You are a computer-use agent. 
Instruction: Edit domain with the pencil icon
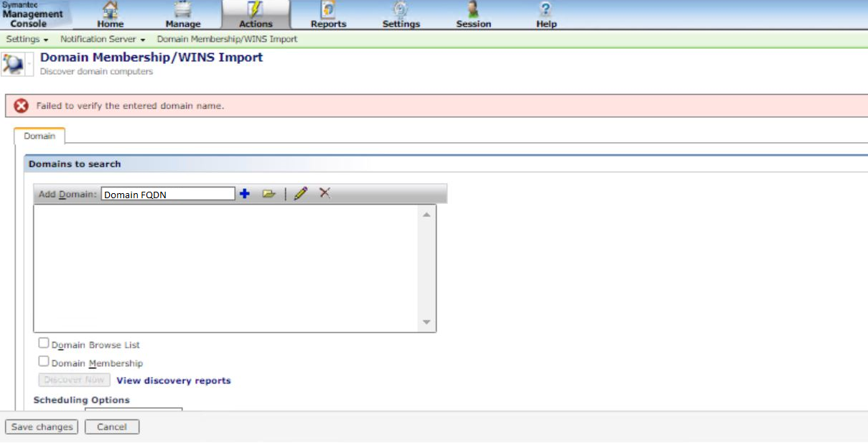tap(301, 193)
